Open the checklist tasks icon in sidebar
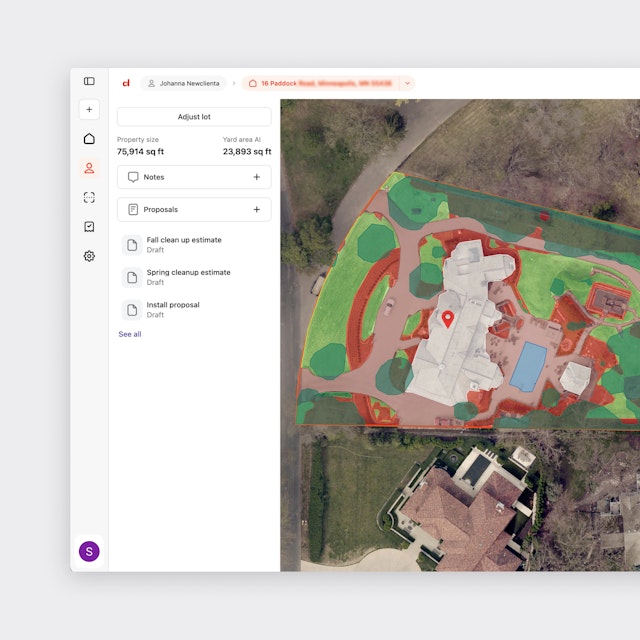The image size is (640, 640). 89,227
